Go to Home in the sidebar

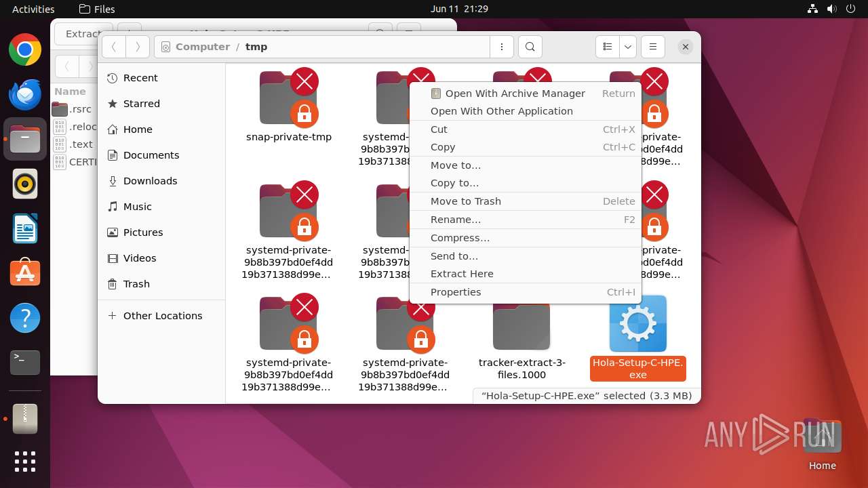[x=161, y=129]
